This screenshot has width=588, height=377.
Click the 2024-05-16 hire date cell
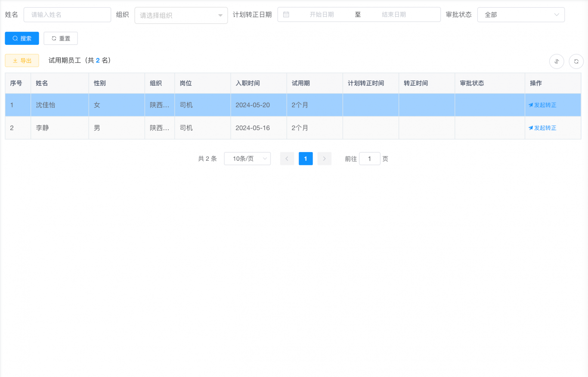tap(259, 128)
